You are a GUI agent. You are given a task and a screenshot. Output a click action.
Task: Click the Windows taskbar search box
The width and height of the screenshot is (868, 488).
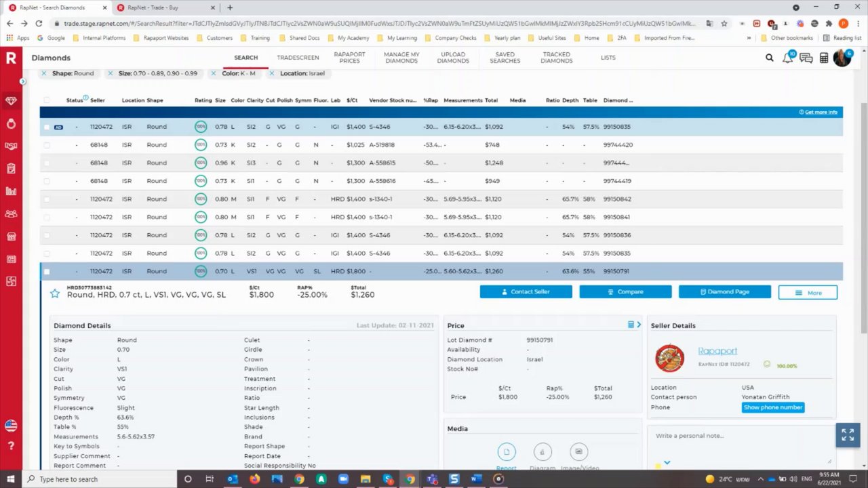(x=100, y=479)
